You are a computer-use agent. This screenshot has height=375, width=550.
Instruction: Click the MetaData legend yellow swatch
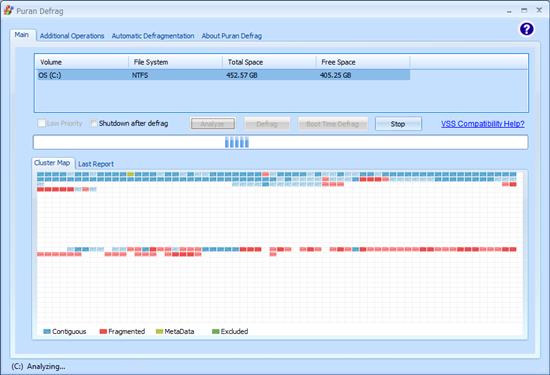(159, 332)
